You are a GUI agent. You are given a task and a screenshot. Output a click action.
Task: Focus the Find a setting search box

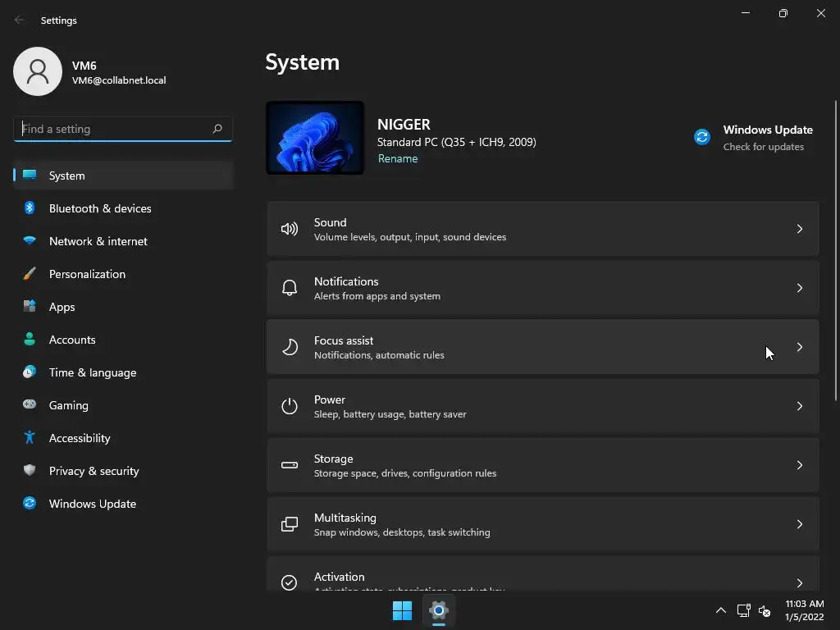click(x=113, y=129)
